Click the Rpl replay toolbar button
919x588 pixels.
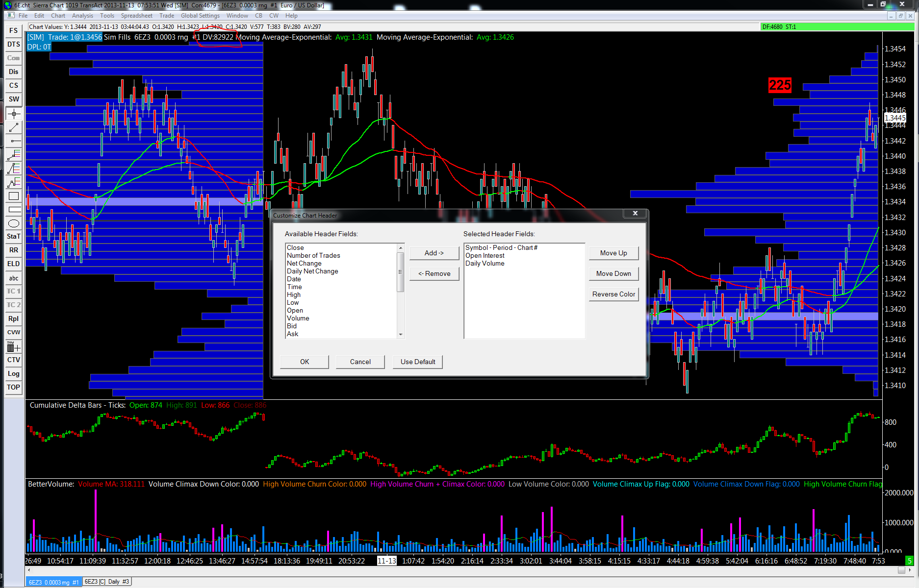tap(14, 318)
